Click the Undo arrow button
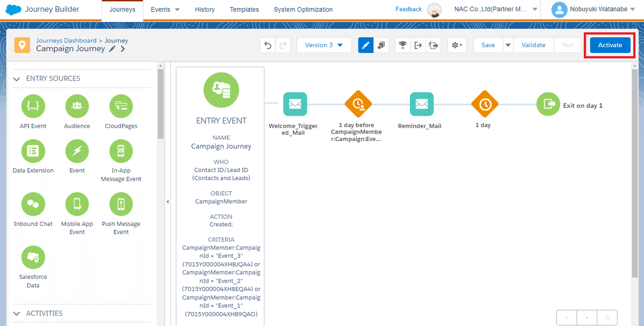The image size is (644, 326). pos(268,45)
